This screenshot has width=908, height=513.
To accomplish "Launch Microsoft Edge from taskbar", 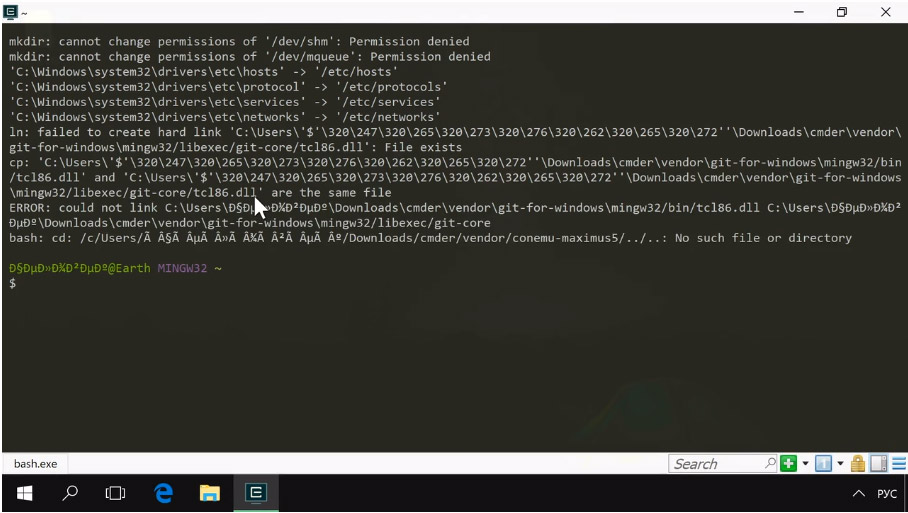I will pyautogui.click(x=163, y=493).
